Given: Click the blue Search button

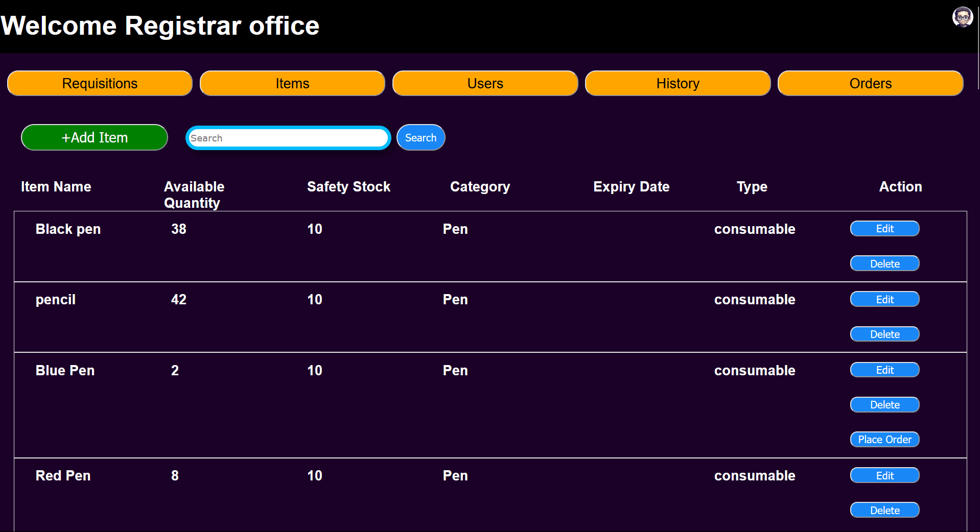Looking at the screenshot, I should click(421, 137).
